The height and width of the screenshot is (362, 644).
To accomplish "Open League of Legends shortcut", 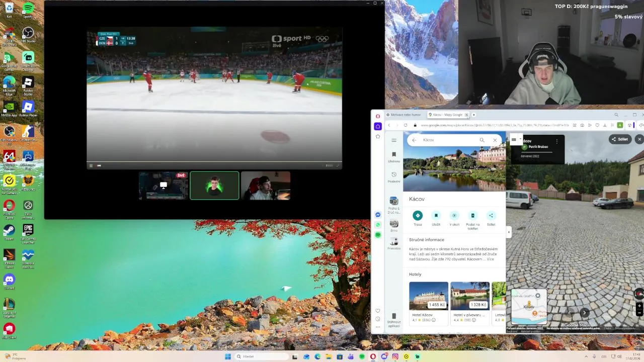I will (x=9, y=307).
